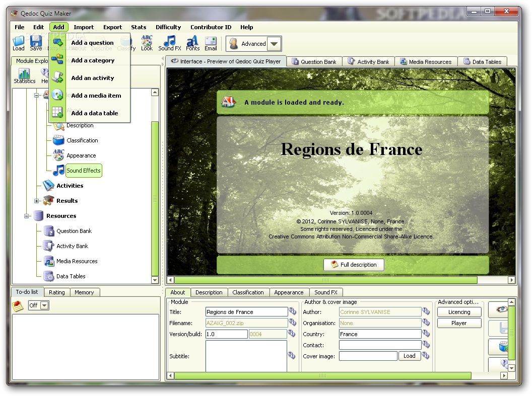Click the Cover image input field
Viewport: 532px width, 396px height.
[x=368, y=356]
